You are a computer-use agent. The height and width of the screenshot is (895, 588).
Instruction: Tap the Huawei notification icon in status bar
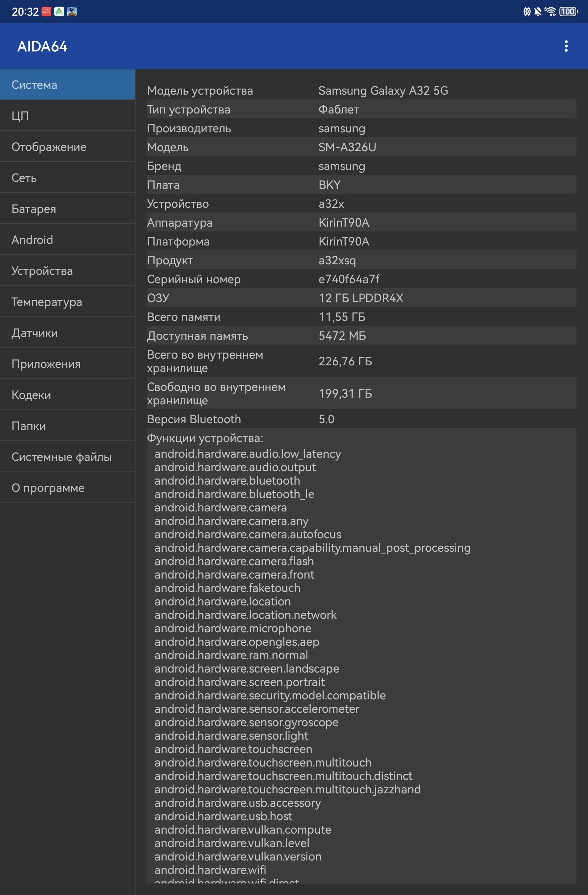tap(46, 12)
